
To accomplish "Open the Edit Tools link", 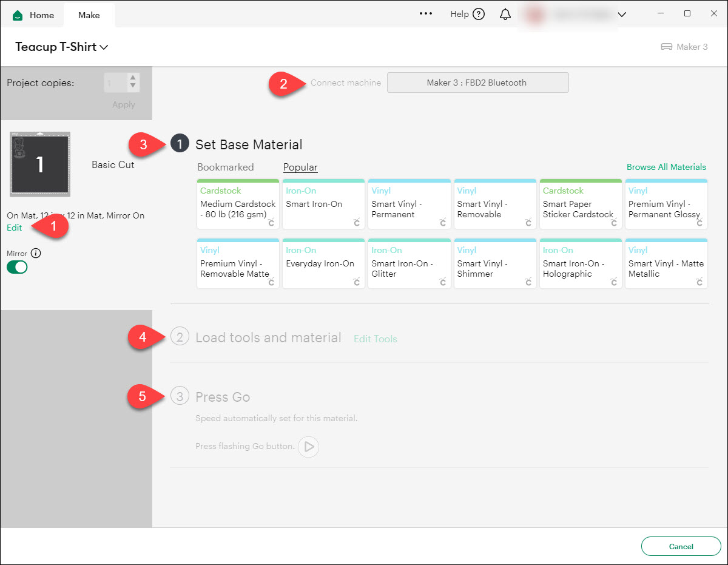I will [x=376, y=339].
